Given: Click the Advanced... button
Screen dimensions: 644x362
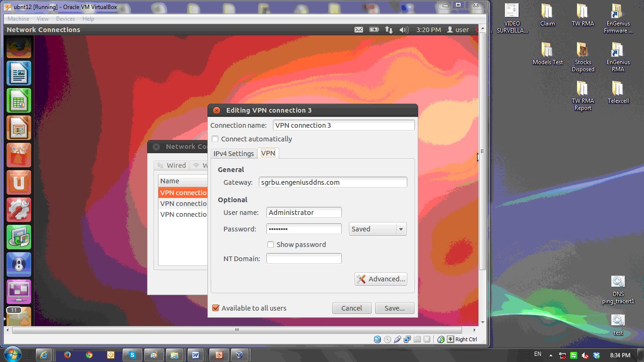Looking at the screenshot, I should tap(381, 279).
